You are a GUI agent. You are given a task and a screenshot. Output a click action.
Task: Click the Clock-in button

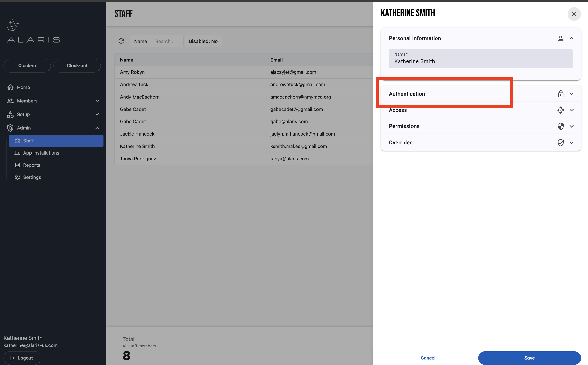pos(27,66)
